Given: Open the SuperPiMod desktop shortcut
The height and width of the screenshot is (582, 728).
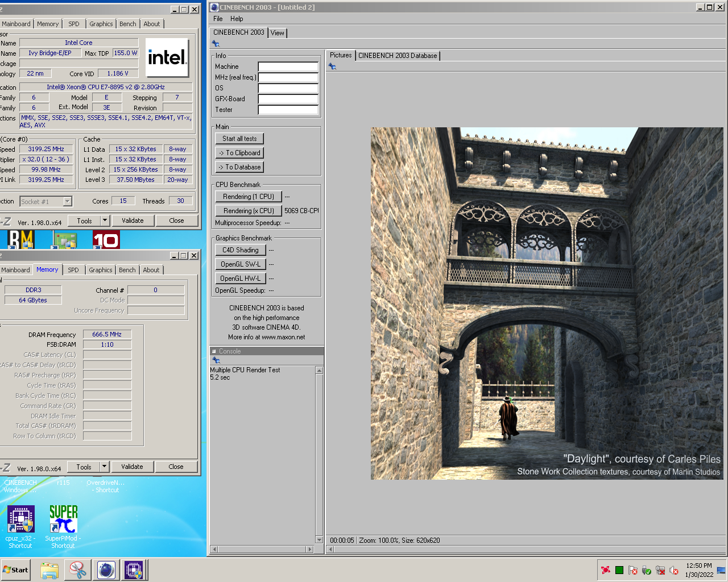Looking at the screenshot, I should pyautogui.click(x=63, y=527).
